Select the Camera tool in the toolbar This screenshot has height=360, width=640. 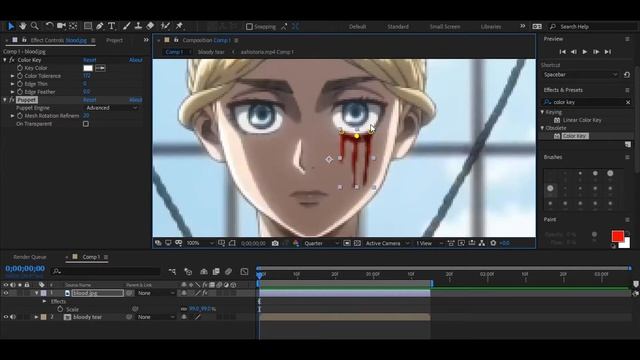click(61, 26)
